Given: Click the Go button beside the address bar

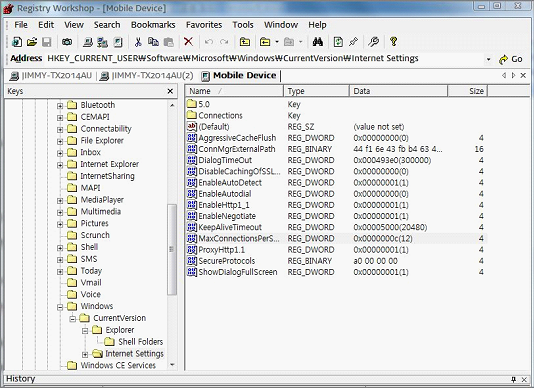Looking at the screenshot, I should (511, 59).
